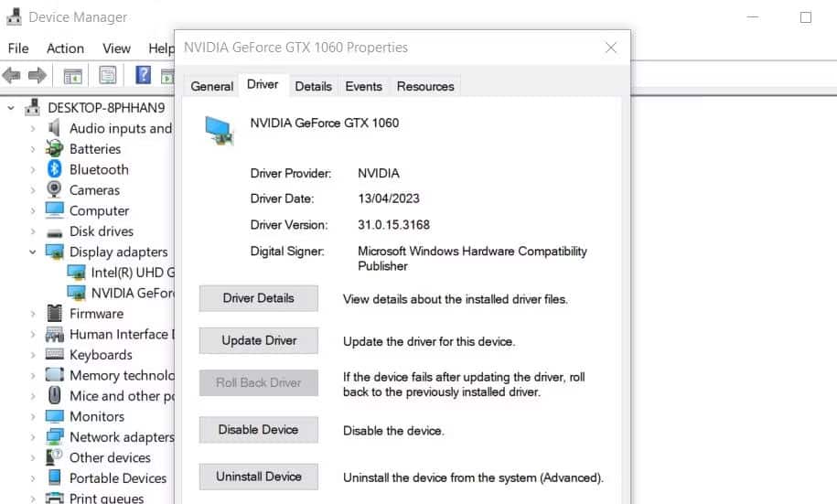Click the Device Manager title bar icon
The image size is (837, 504).
tap(14, 17)
